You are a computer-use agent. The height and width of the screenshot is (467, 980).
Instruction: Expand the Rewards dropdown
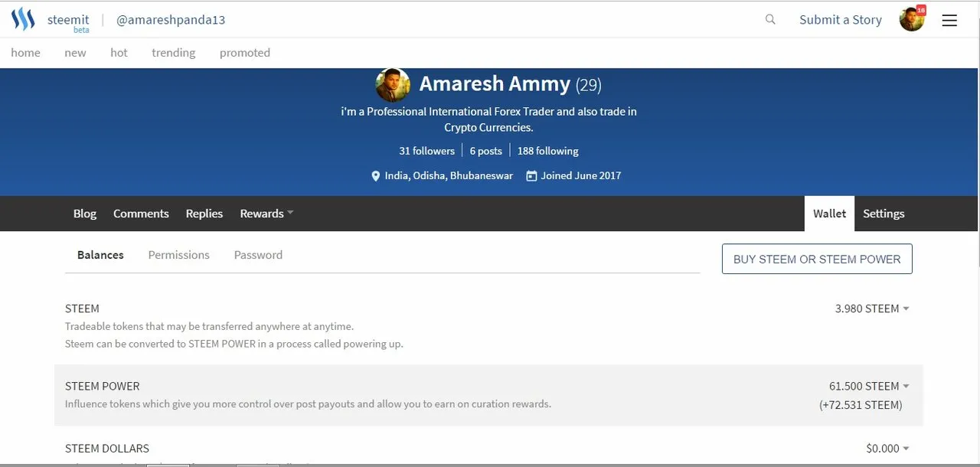coord(266,214)
